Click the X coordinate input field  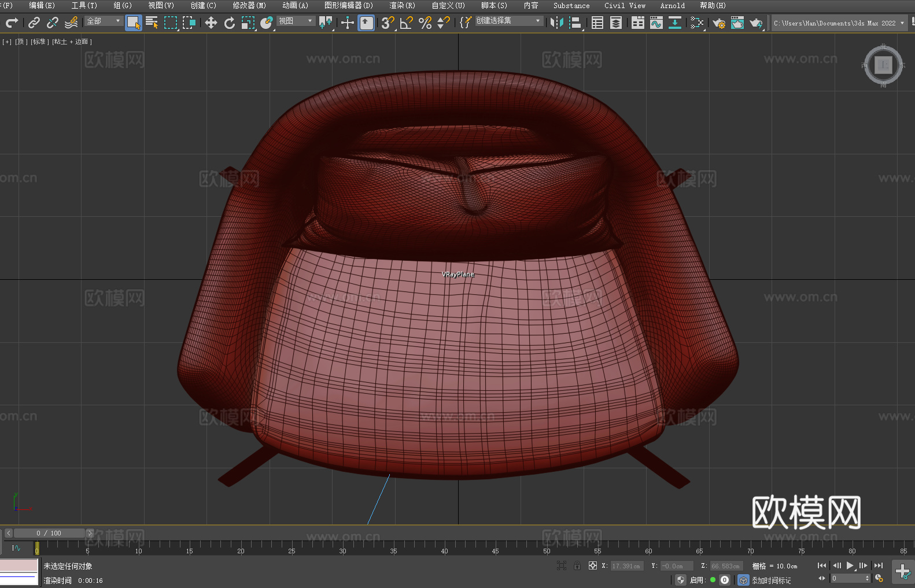pyautogui.click(x=627, y=566)
